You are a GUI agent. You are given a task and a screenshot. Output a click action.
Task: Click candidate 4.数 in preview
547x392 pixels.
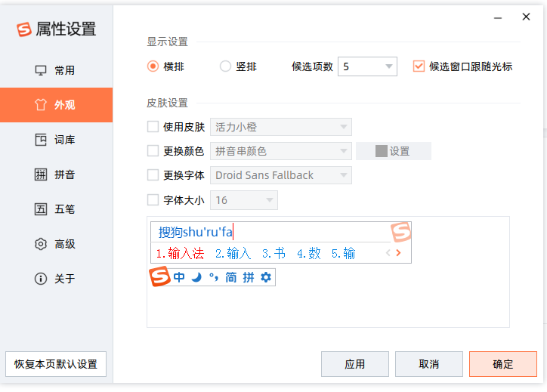click(x=309, y=253)
